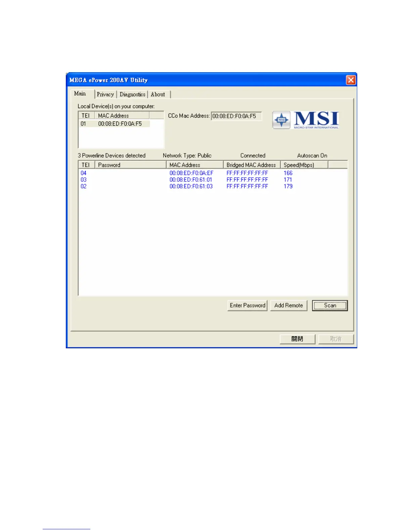Click the Connected status text

[x=253, y=156]
